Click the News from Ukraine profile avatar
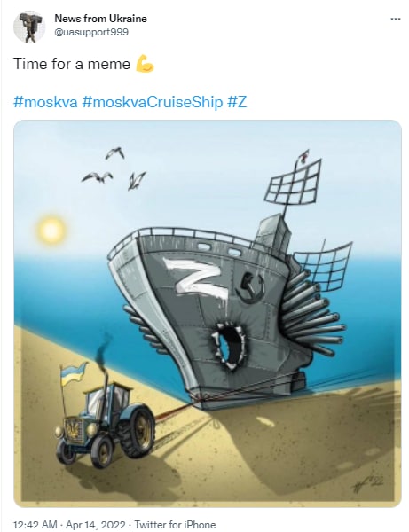Viewport: 409px width, 532px height. pos(29,27)
